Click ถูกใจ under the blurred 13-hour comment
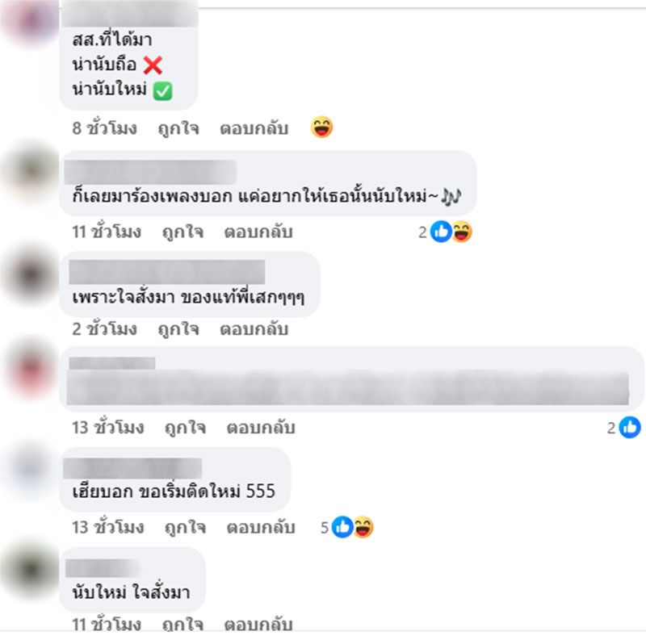Screen dimensions: 646x644 [x=186, y=428]
